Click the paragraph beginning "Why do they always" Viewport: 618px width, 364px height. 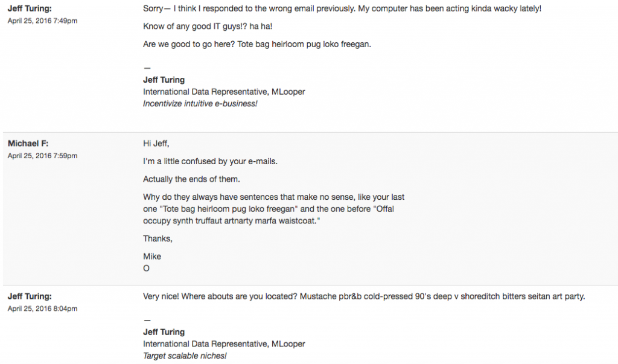273,209
